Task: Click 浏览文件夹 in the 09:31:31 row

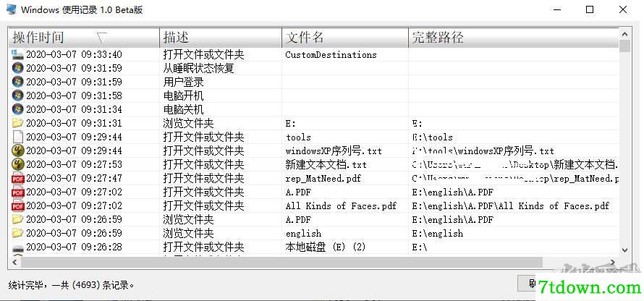Action: [x=188, y=123]
